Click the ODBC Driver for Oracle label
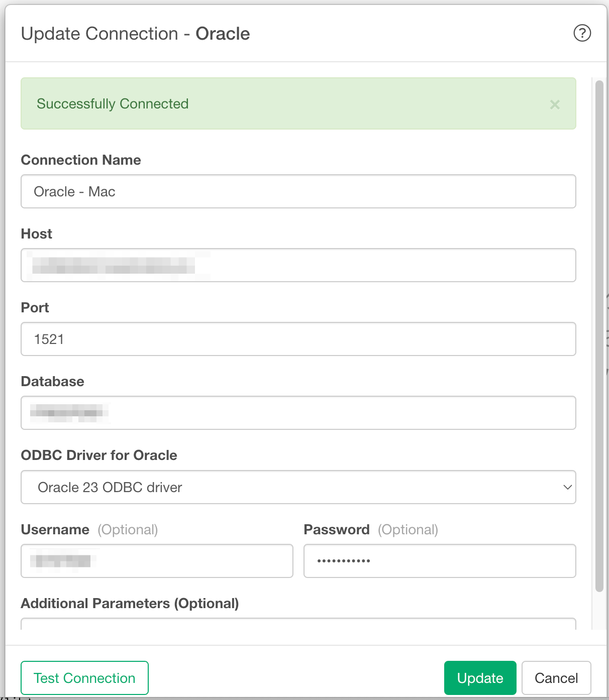The image size is (609, 700). pyautogui.click(x=99, y=455)
